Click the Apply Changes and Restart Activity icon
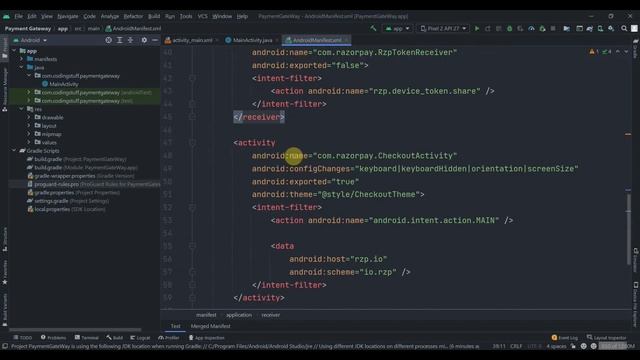The image size is (640, 360). coord(488,29)
